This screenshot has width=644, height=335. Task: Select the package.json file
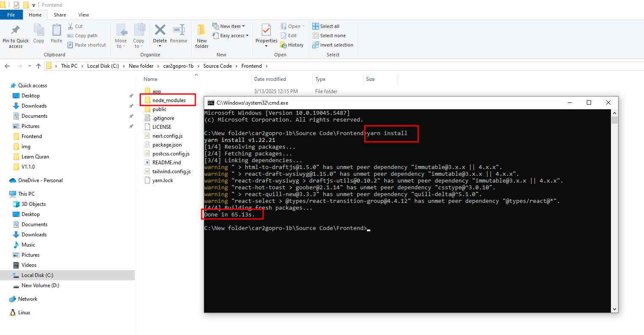pyautogui.click(x=163, y=145)
